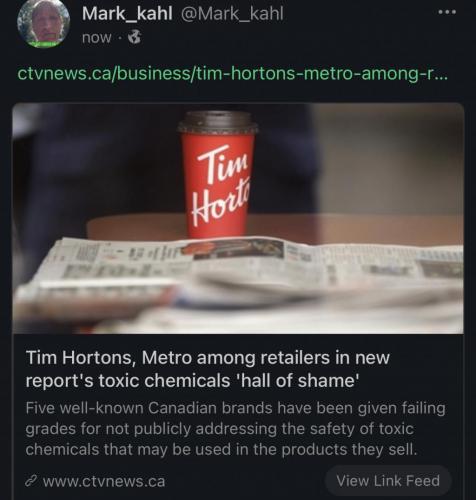Click the red Tim Hortons cup in preview image

coord(218,175)
